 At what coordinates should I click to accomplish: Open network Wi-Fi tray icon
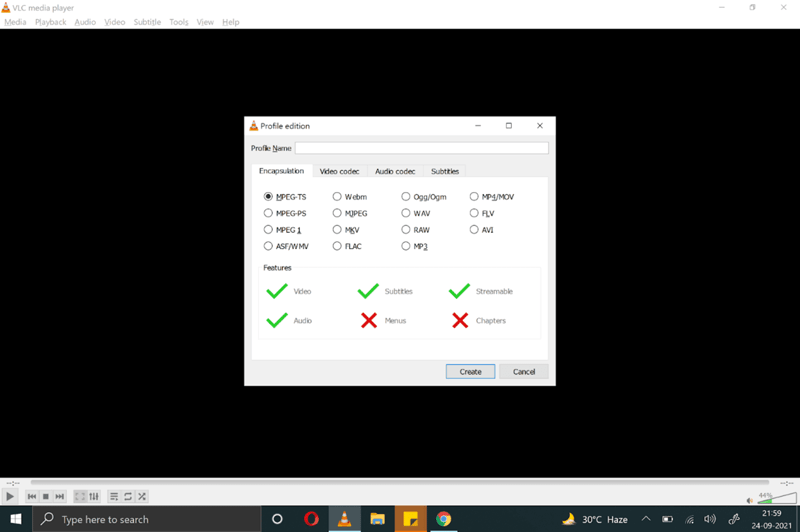pos(689,519)
